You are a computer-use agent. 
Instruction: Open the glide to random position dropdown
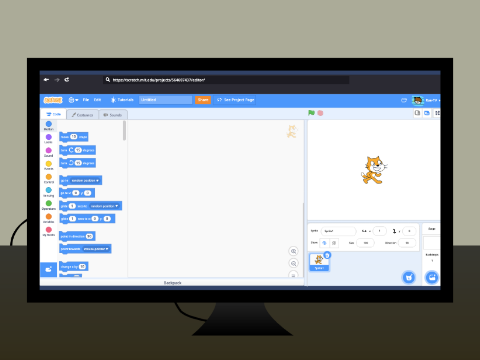click(x=105, y=206)
